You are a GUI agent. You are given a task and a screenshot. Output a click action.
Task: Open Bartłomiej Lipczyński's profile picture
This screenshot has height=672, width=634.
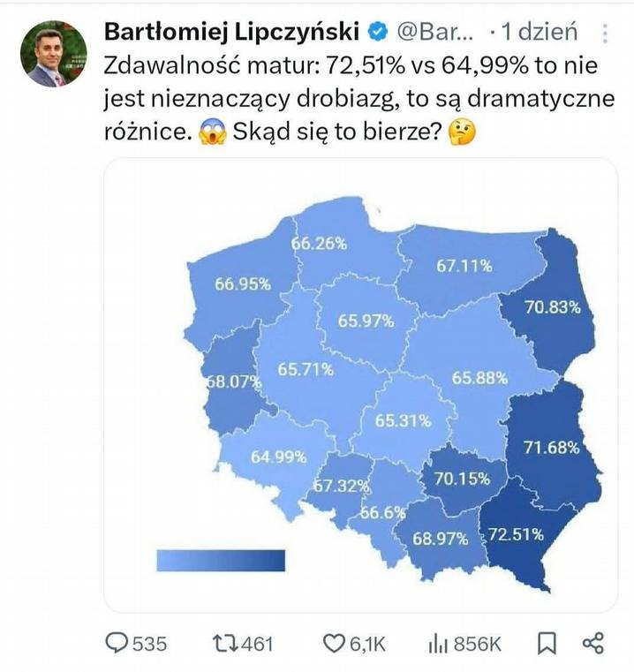coord(54,54)
